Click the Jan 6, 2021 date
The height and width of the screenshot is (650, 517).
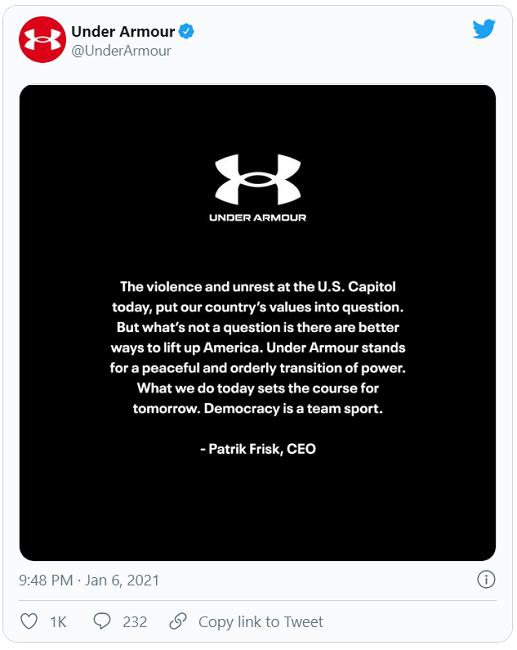tap(122, 580)
